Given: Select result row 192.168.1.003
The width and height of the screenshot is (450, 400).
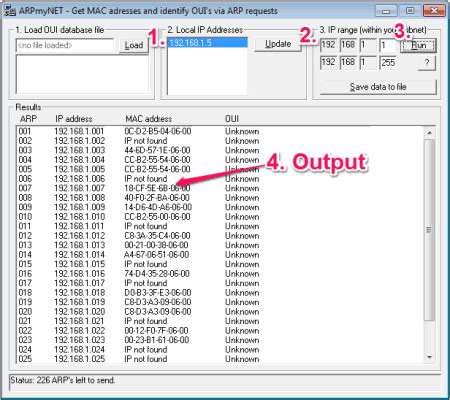Looking at the screenshot, I should point(220,150).
